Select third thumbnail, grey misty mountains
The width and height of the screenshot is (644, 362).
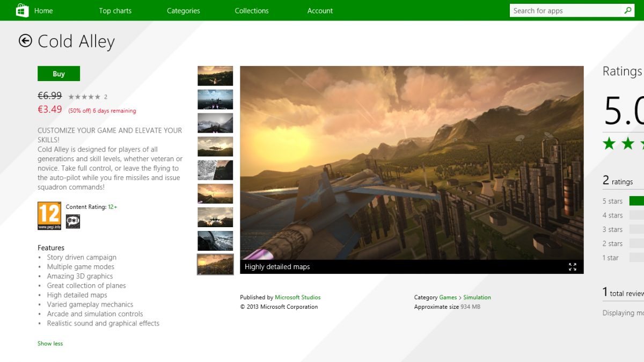[215, 123]
